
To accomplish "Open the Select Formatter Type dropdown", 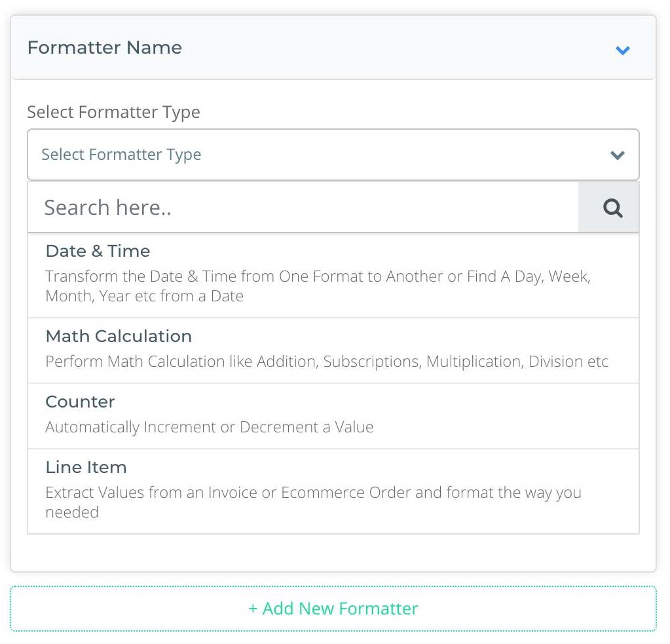I will click(333, 155).
